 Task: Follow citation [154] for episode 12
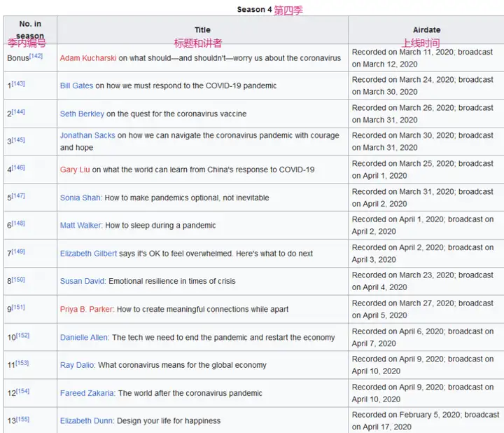click(x=22, y=391)
